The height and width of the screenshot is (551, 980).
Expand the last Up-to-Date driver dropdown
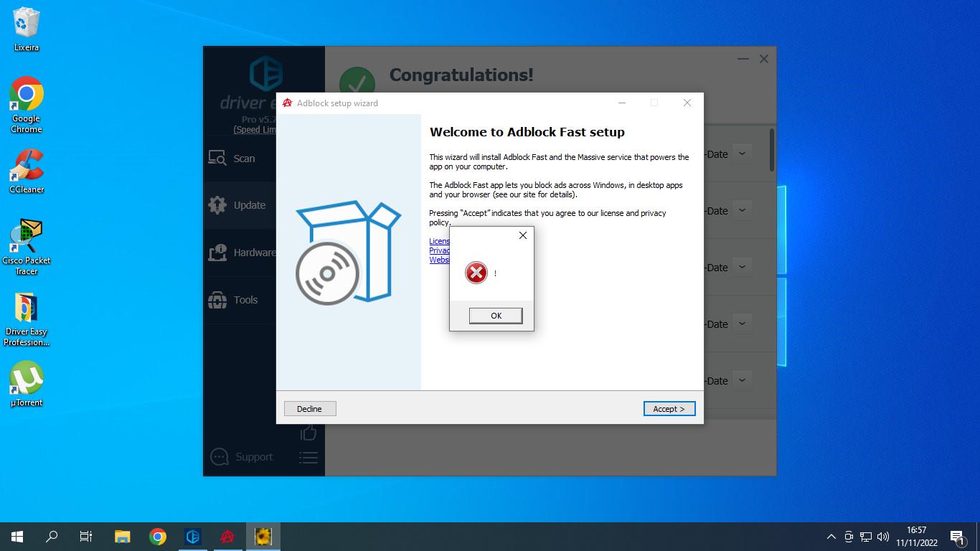click(x=742, y=380)
